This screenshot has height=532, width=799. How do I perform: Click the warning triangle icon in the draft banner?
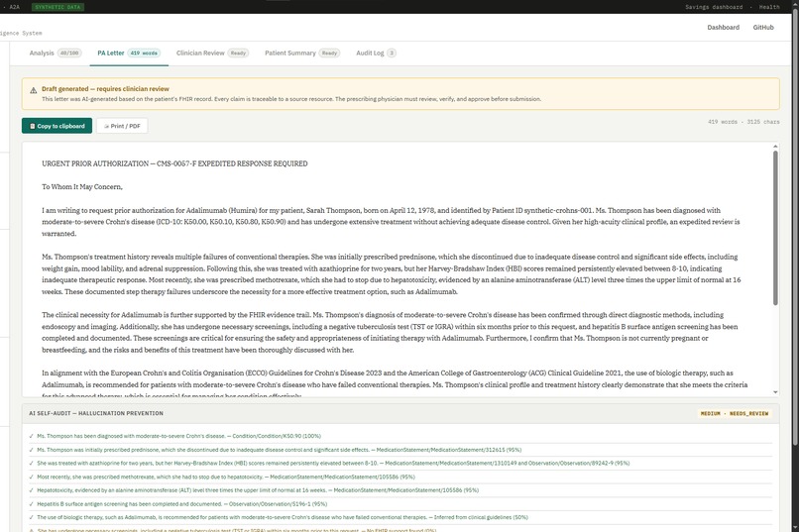tap(33, 90)
